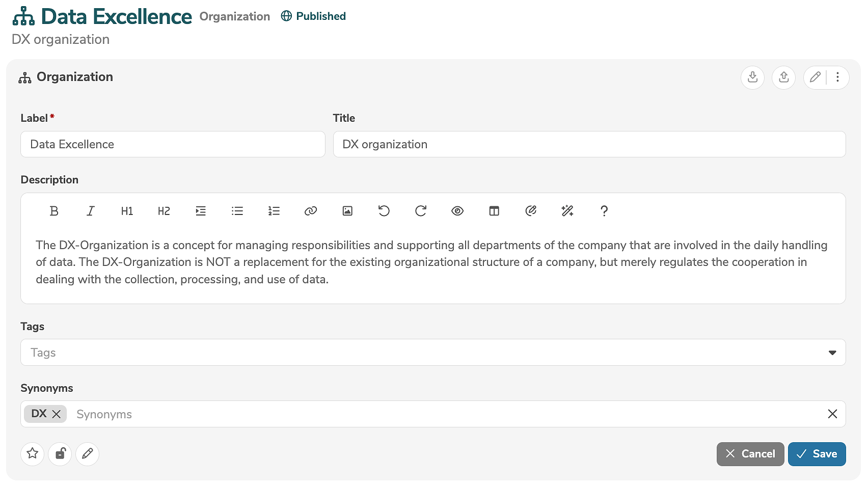The image size is (868, 486).
Task: Insert a numbered list
Action: coord(274,211)
